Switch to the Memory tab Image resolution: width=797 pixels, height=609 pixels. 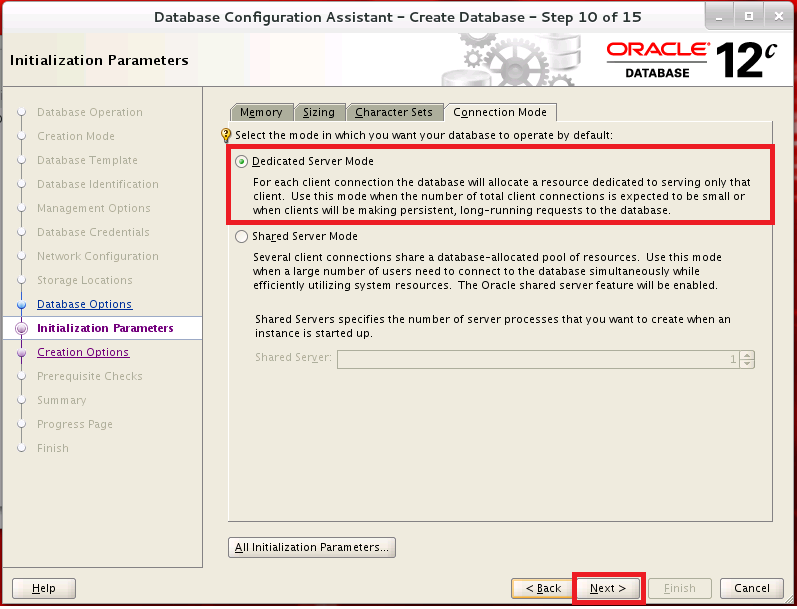click(261, 112)
